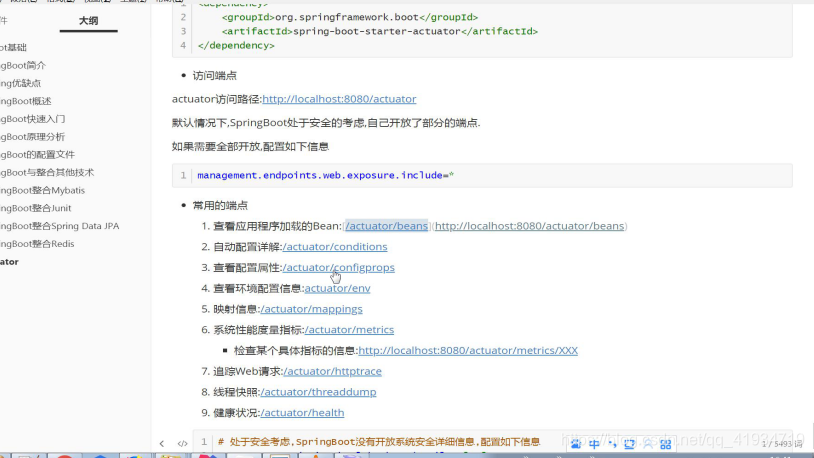Open the /actuator/configprops link
Viewport: 814px width, 458px height.
point(338,267)
